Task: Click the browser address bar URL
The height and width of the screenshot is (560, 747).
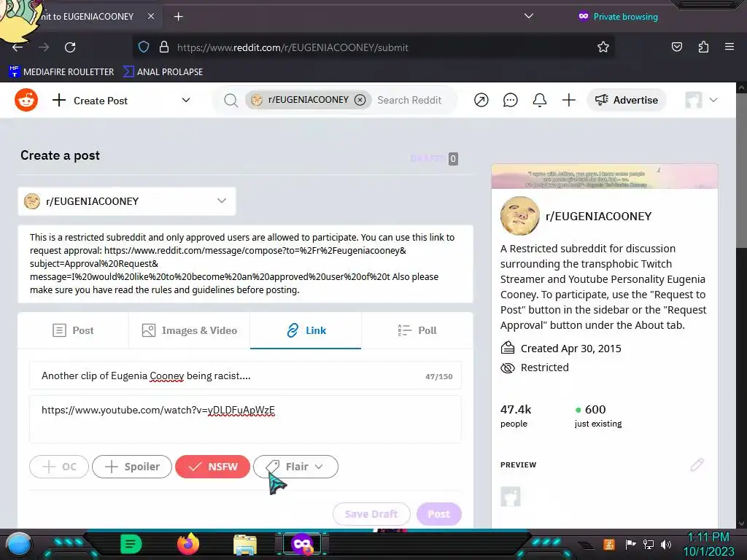Action: pyautogui.click(x=293, y=47)
